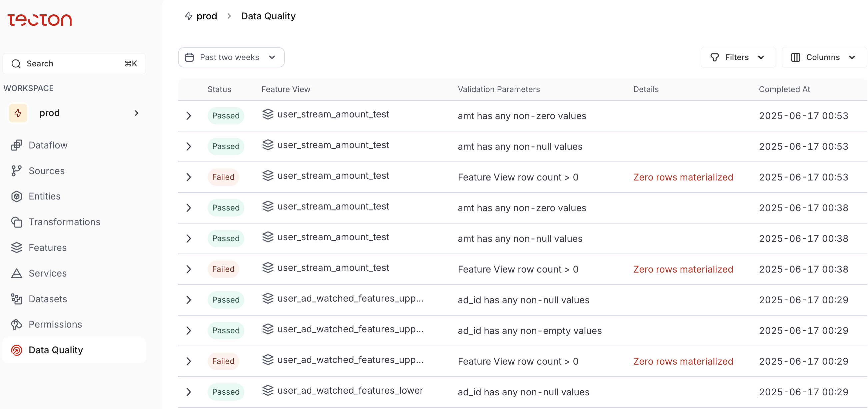
Task: Click inside the Search field
Action: point(67,63)
